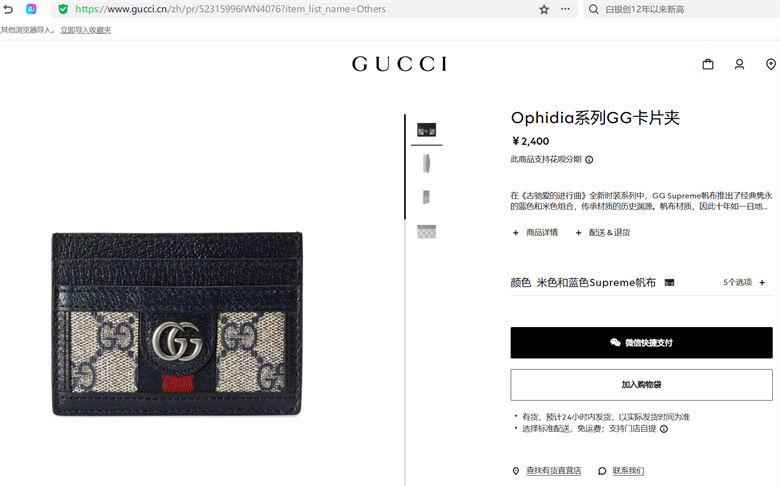Select the fourth canvas pattern thumbnail

[x=426, y=232]
